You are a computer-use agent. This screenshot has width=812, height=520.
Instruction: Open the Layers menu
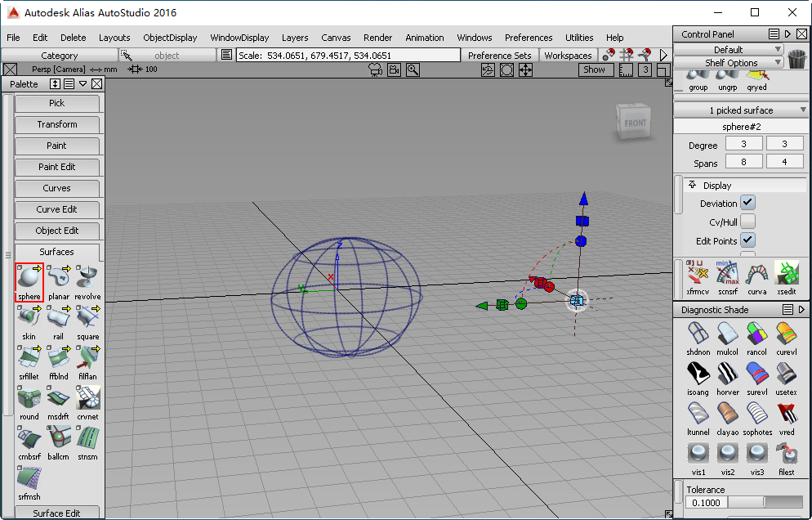tap(295, 38)
